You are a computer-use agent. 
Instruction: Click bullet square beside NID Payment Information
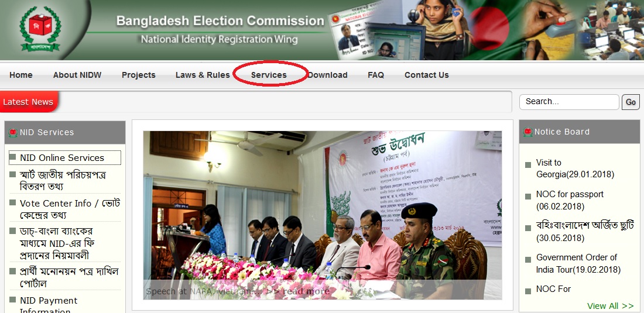pyautogui.click(x=13, y=300)
